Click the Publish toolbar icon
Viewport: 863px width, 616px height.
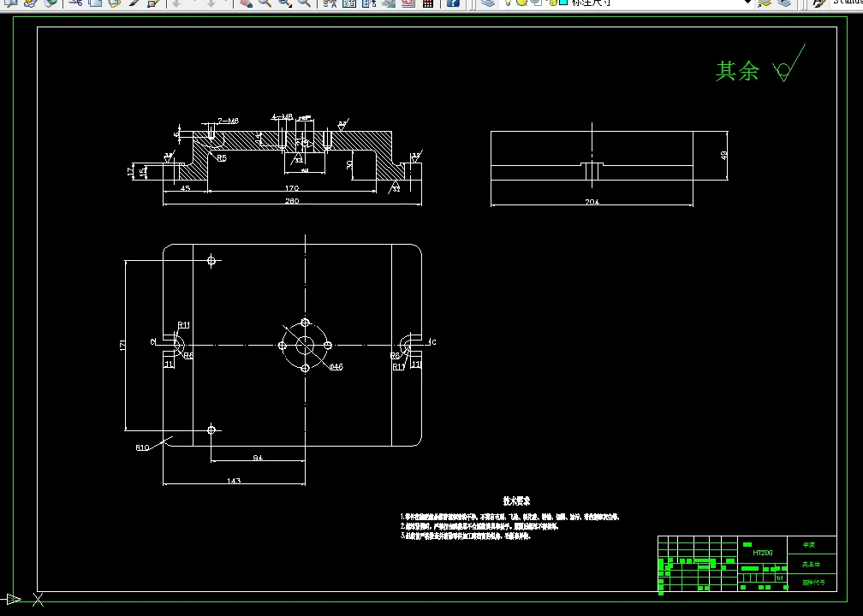tap(30, 3)
